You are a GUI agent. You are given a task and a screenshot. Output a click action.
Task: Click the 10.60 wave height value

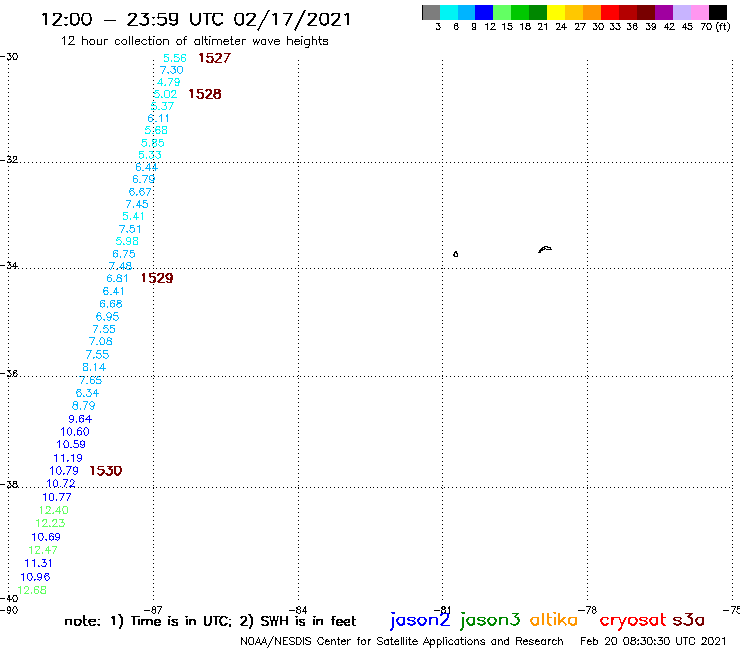[x=75, y=431]
